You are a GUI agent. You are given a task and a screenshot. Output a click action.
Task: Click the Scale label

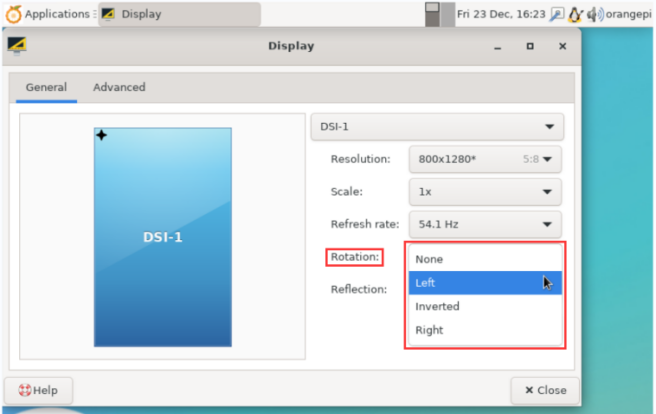(x=347, y=192)
